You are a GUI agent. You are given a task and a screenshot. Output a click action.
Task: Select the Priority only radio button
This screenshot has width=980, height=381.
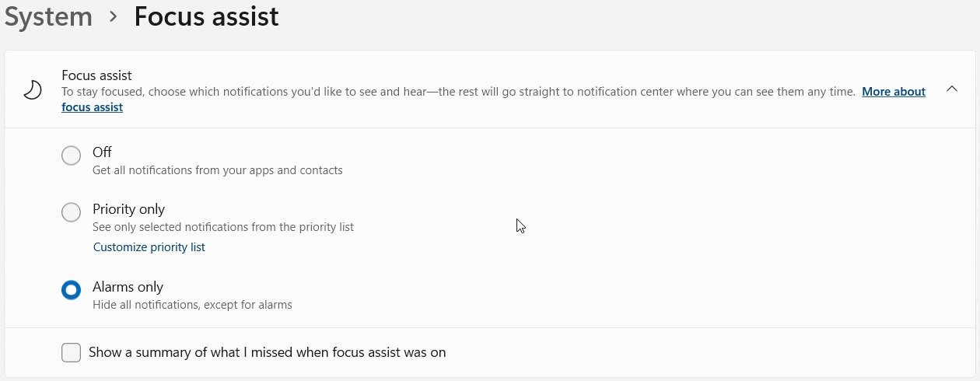71,212
